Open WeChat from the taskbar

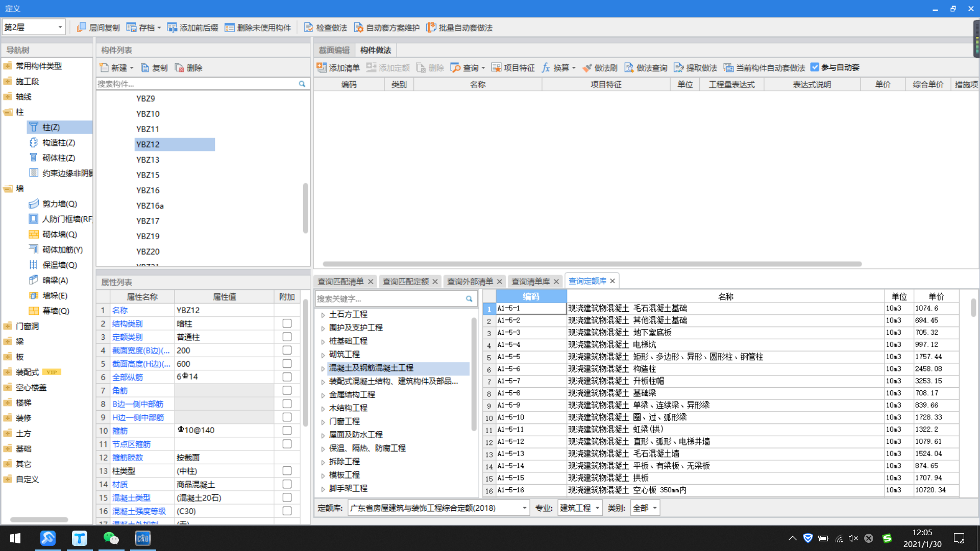tap(111, 538)
